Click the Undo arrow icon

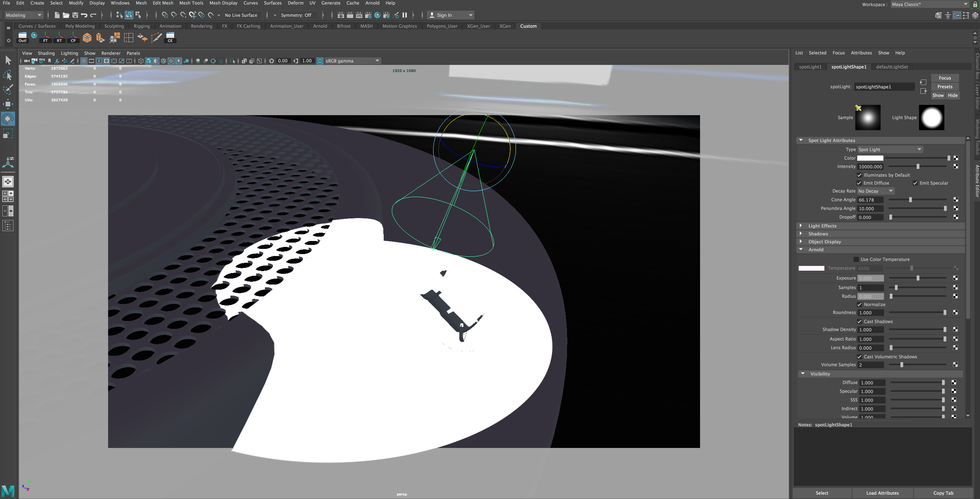84,15
